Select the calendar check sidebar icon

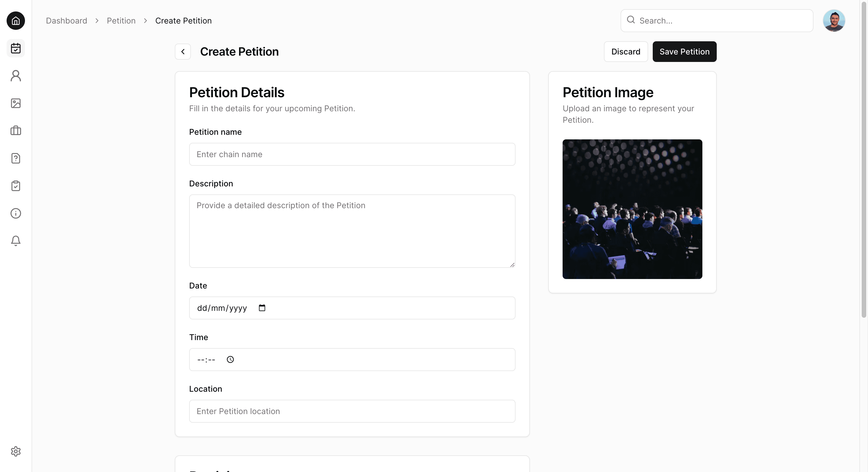click(x=16, y=48)
